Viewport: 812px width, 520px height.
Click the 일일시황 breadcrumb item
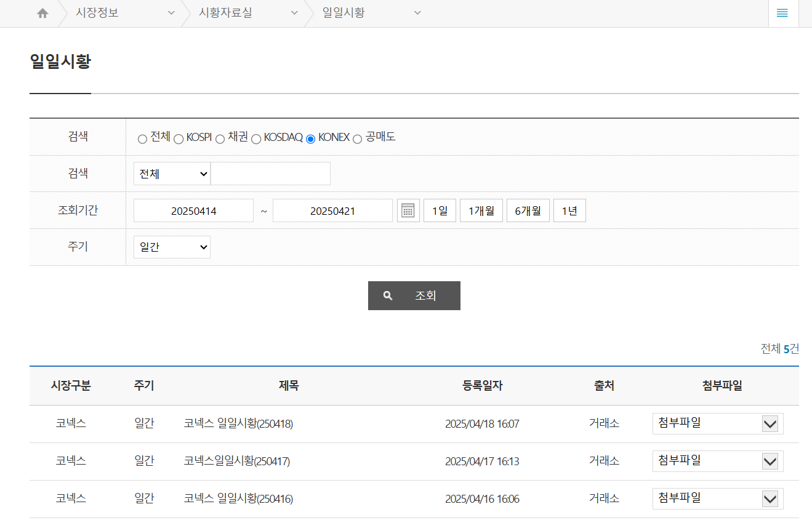click(x=345, y=13)
